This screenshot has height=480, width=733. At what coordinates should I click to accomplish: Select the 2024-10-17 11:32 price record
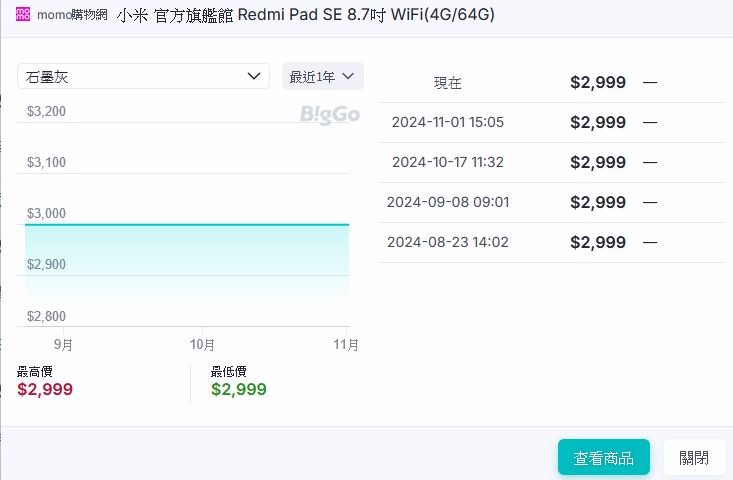pyautogui.click(x=552, y=163)
